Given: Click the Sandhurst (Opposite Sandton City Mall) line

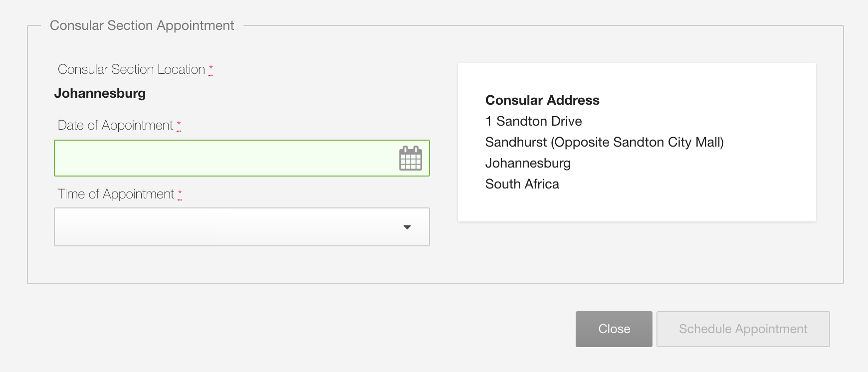Looking at the screenshot, I should click(605, 142).
